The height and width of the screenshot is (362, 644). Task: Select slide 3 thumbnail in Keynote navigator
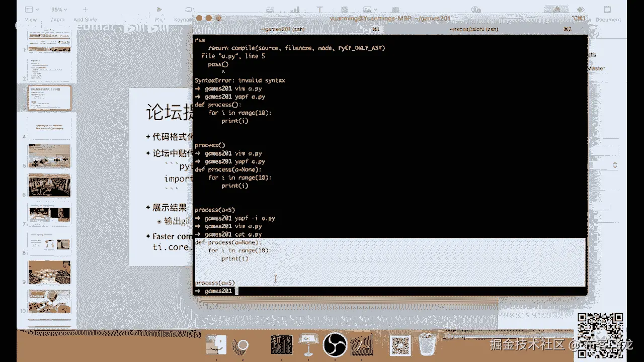point(49,98)
